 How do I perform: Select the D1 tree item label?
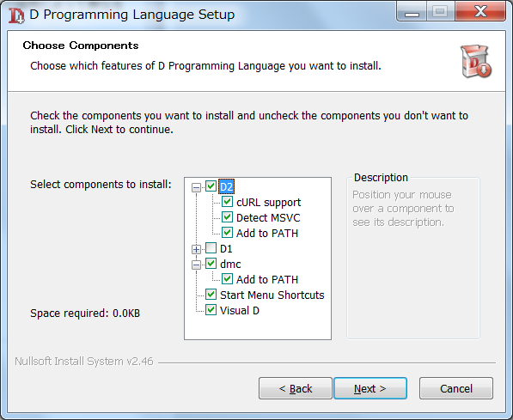pos(226,248)
